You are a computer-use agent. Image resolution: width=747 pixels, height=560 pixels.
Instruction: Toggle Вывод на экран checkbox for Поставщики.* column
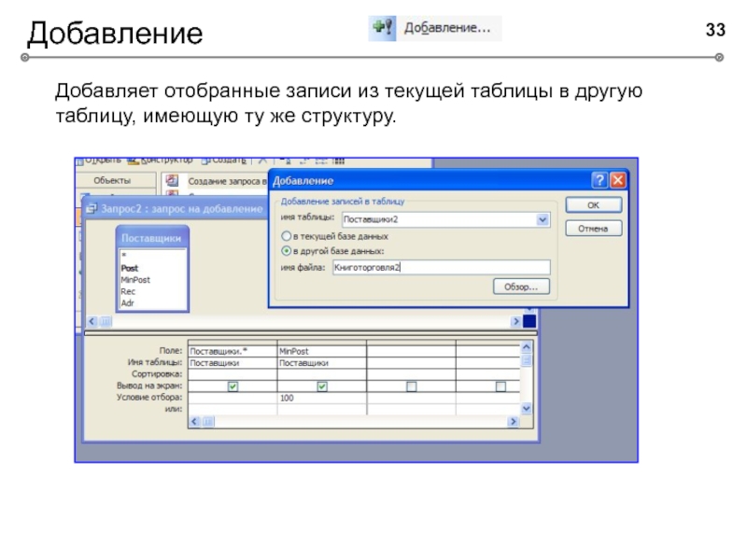[233, 386]
